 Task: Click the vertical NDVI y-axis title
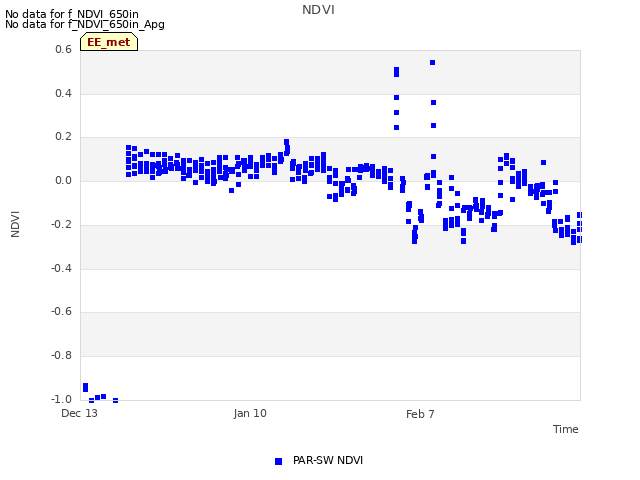tap(15, 224)
